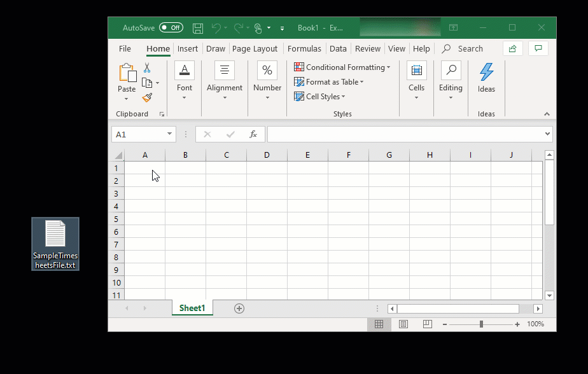Switch to the Data tab
This screenshot has height=374, width=588.
[338, 49]
